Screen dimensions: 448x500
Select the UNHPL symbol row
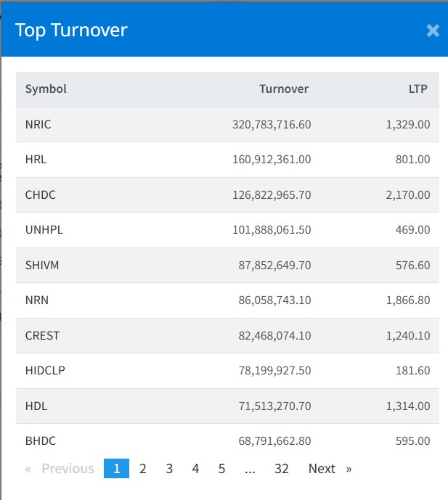pos(44,230)
